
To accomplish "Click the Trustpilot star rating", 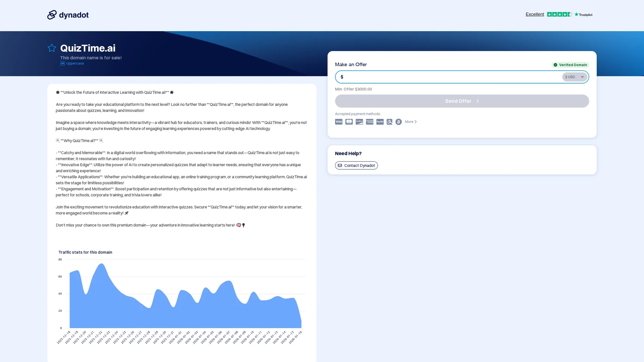I will 559,14.
